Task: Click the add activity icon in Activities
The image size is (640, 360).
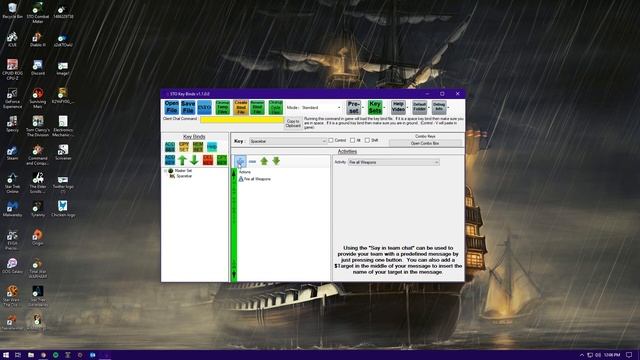Action: 240,161
